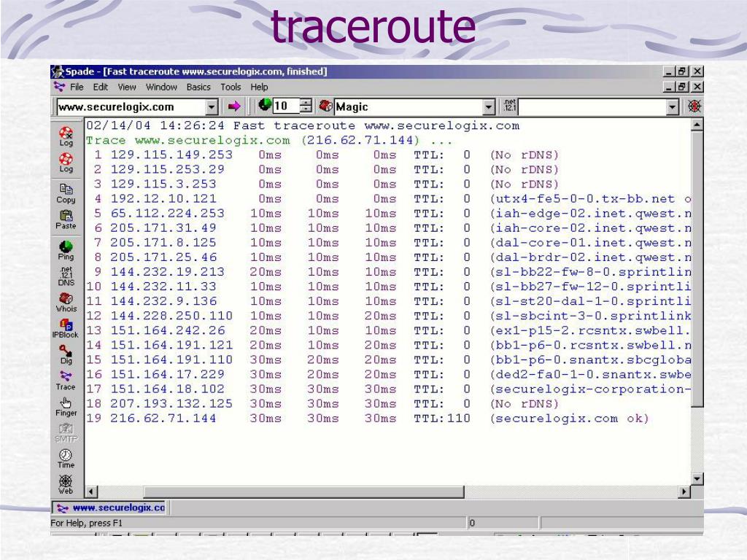Click the address field with www.securelogix.com
Screen dimensions: 747x560
(131, 106)
